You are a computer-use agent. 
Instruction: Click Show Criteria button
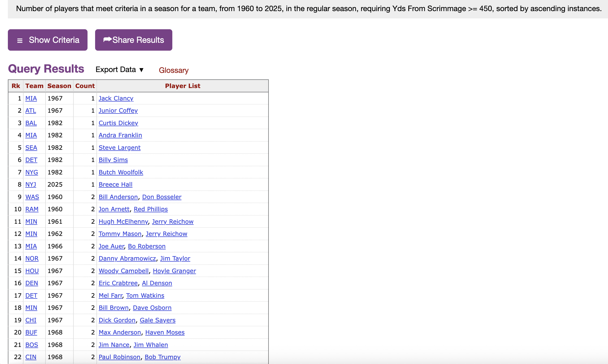[48, 40]
